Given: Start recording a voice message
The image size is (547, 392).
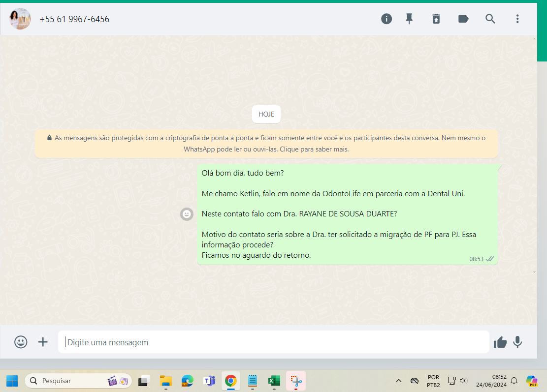Looking at the screenshot, I should 517,342.
